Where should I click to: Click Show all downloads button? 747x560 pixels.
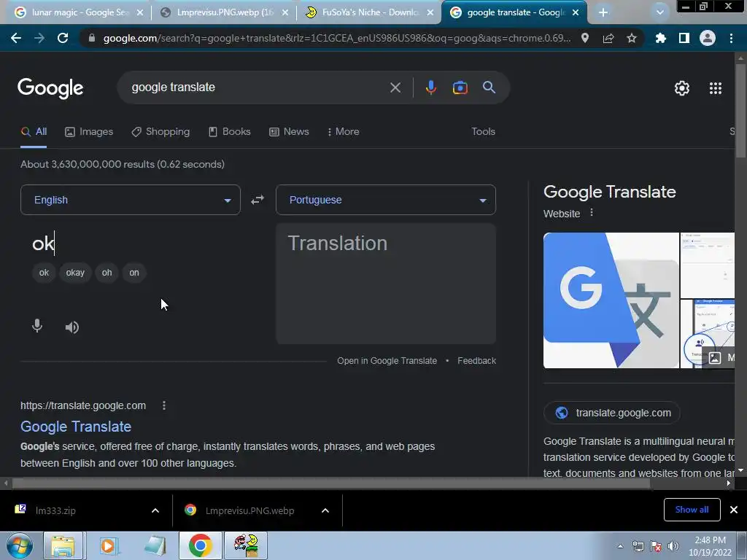(692, 510)
